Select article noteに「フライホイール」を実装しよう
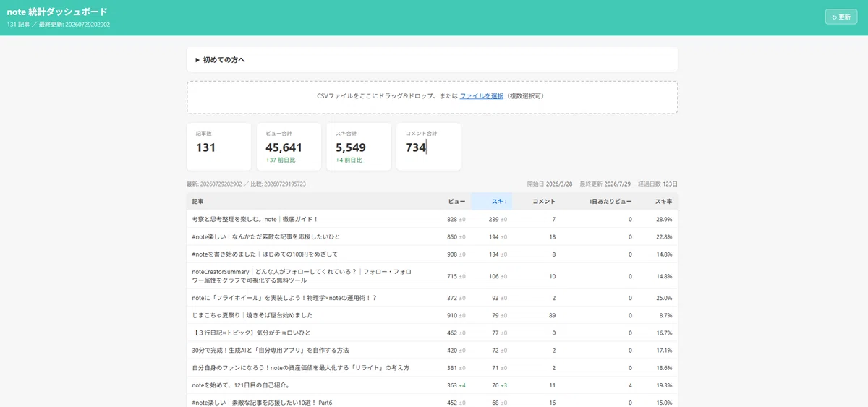The image size is (868, 407). 284,298
